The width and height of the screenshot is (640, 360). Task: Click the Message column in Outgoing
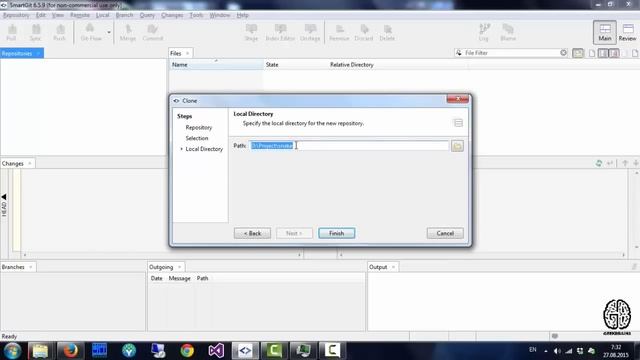coord(180,278)
